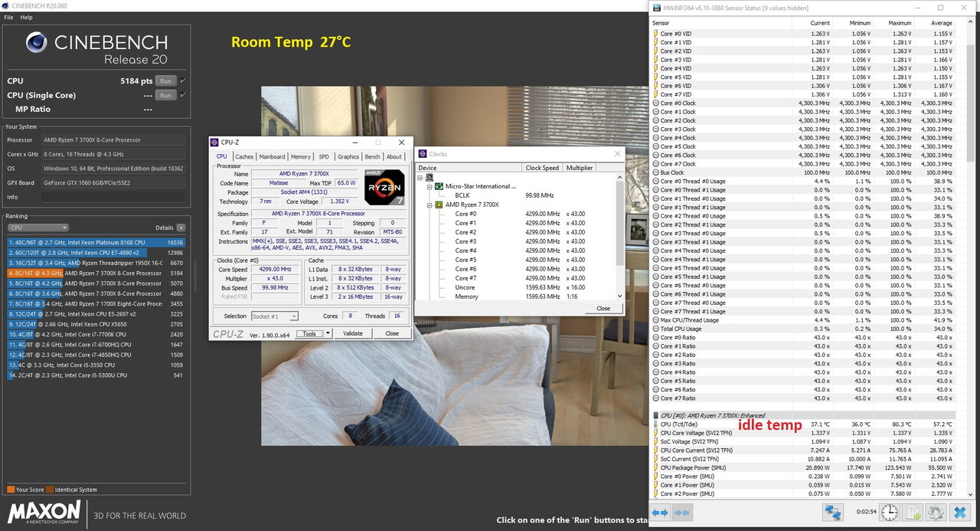The width and height of the screenshot is (980, 531).
Task: Open HWiNFO sensor settings gear icon
Action: (936, 513)
